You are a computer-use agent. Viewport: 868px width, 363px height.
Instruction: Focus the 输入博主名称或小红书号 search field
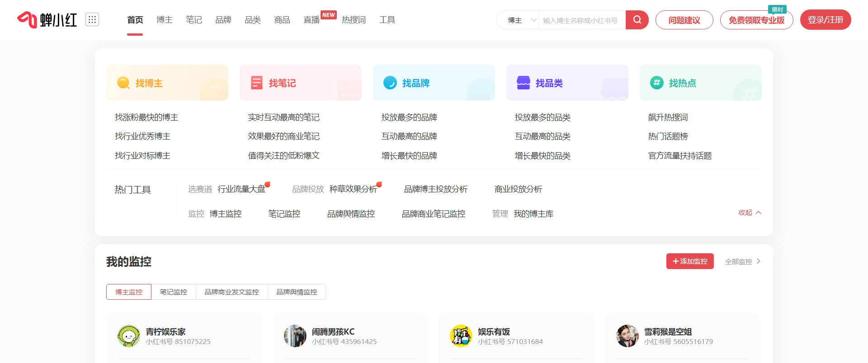582,20
